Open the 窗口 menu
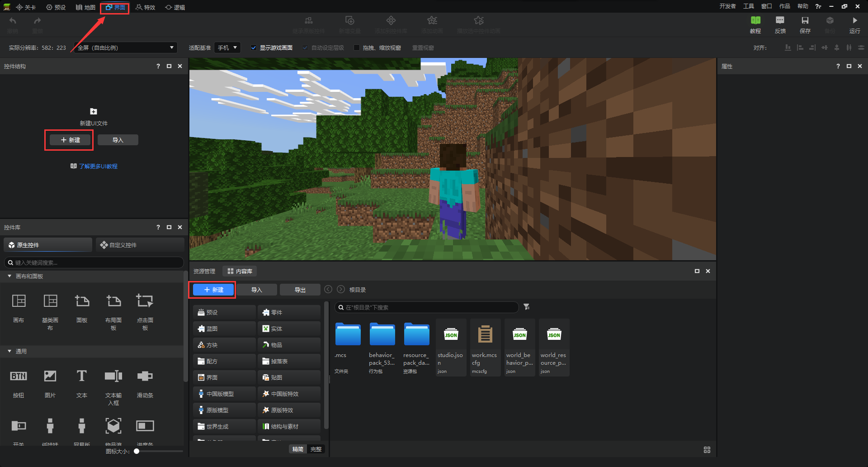Image resolution: width=868 pixels, height=467 pixels. coord(767,6)
